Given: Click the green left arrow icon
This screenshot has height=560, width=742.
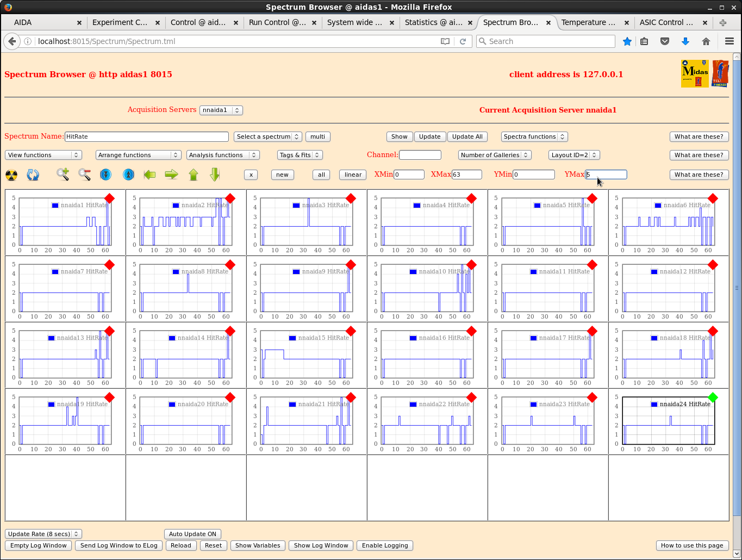Looking at the screenshot, I should tap(149, 175).
